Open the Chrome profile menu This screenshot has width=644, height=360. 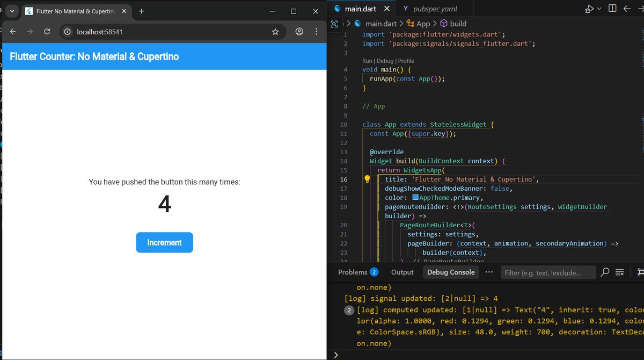299,32
